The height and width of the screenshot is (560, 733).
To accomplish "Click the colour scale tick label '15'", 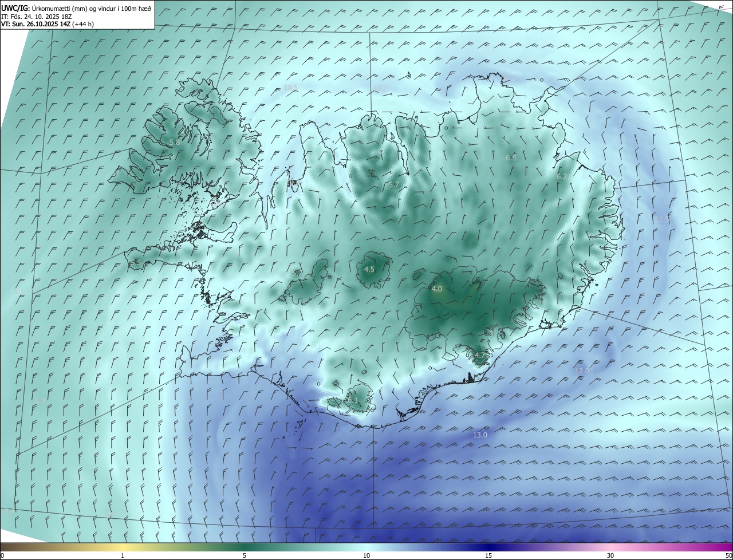I will point(488,555).
